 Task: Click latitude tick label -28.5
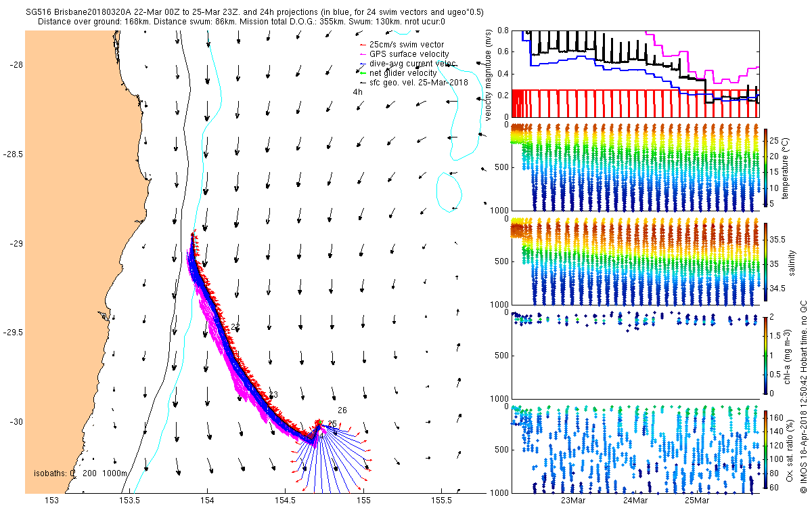click(x=14, y=154)
